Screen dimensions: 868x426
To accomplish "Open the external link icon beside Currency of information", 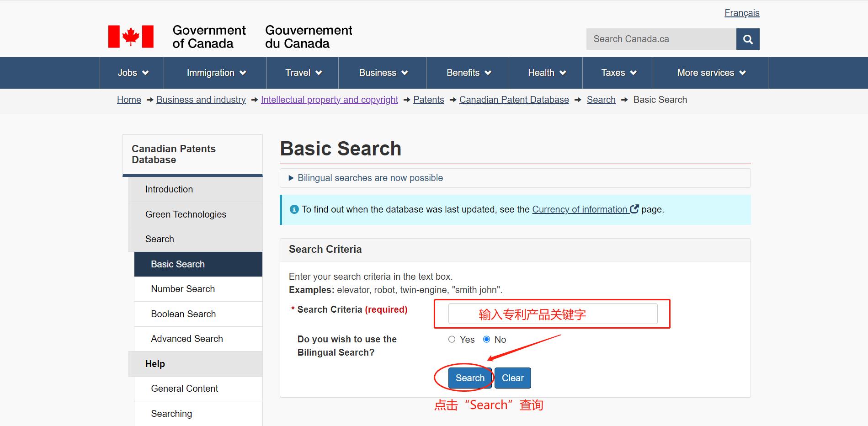I will pyautogui.click(x=634, y=209).
